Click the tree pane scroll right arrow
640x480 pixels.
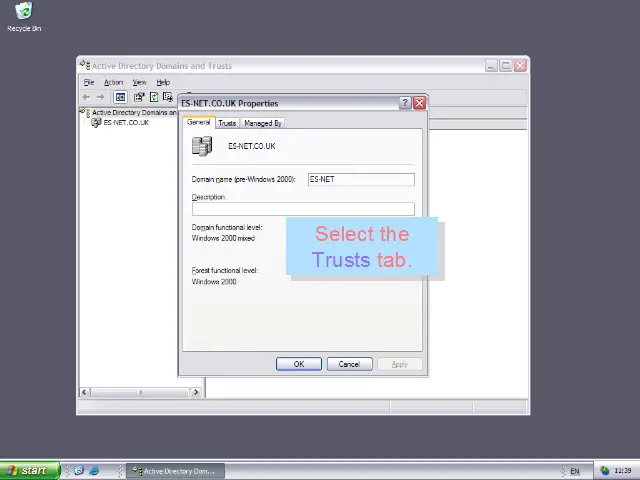[196, 392]
